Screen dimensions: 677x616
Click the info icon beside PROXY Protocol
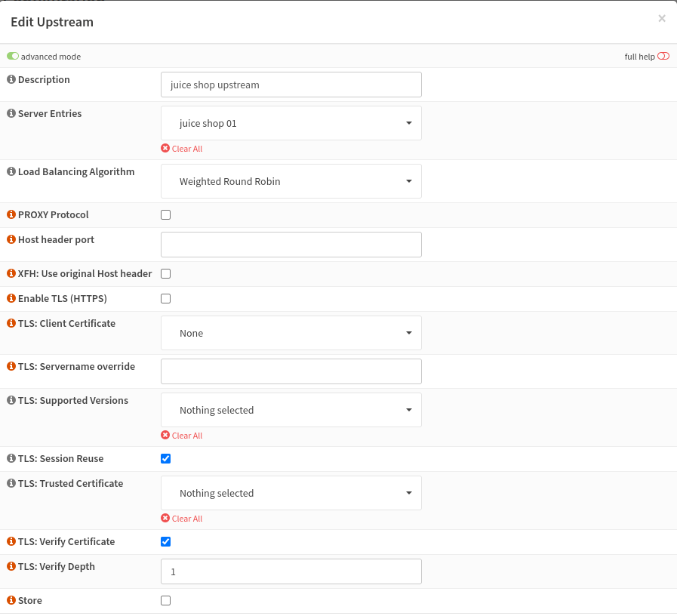[11, 214]
